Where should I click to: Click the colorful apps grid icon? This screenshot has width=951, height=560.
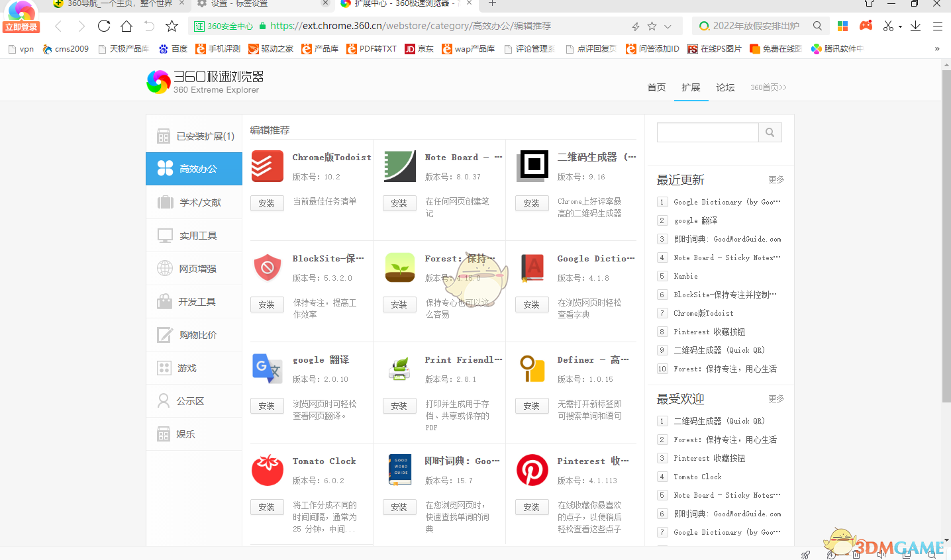[x=842, y=25]
